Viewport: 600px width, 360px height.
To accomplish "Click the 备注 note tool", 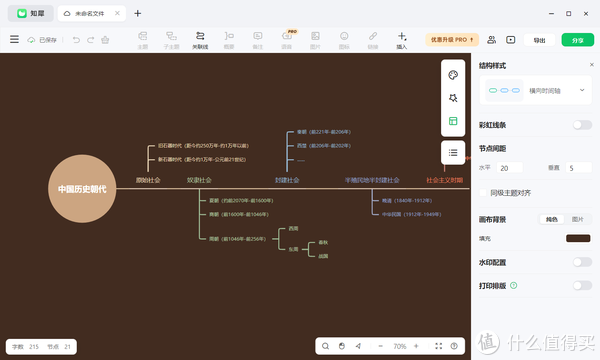I will coord(258,40).
